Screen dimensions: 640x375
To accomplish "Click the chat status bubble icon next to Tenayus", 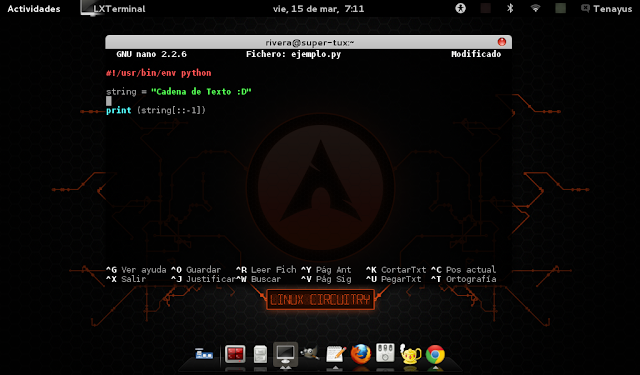I will [x=585, y=8].
